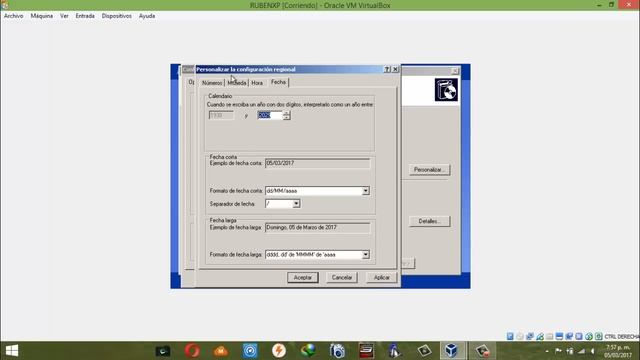
Task: Open the green globe download manager icon
Action: coord(308,351)
